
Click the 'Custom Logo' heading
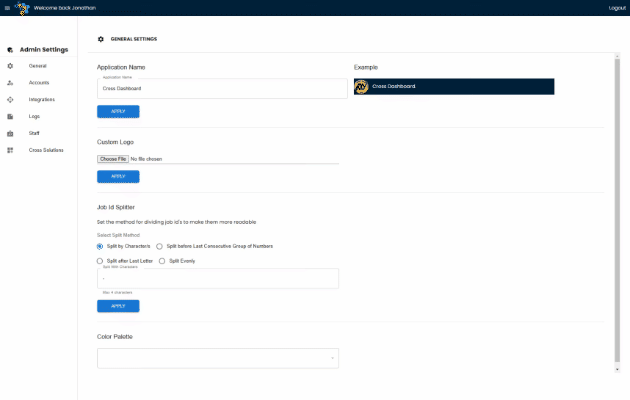[115, 142]
